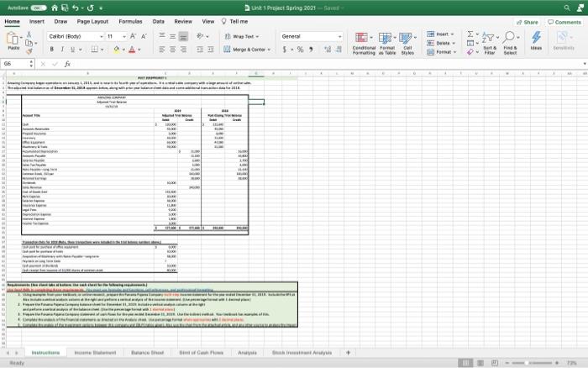Screen dimensions: 588x368
Task: Click the fx insert function icon
Action: (67, 64)
